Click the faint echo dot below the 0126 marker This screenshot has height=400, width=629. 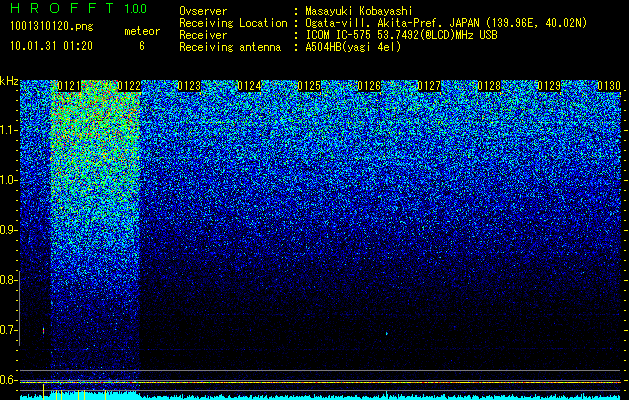pyautogui.click(x=387, y=333)
